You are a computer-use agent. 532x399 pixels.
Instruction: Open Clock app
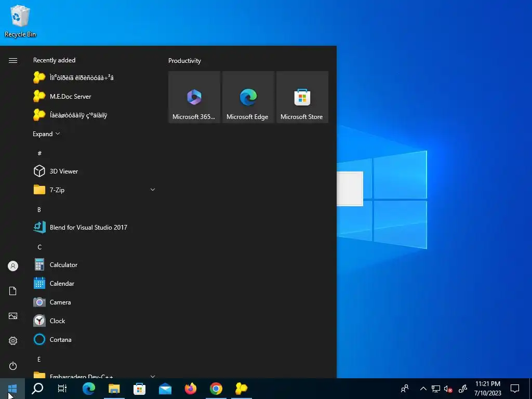click(x=94, y=321)
